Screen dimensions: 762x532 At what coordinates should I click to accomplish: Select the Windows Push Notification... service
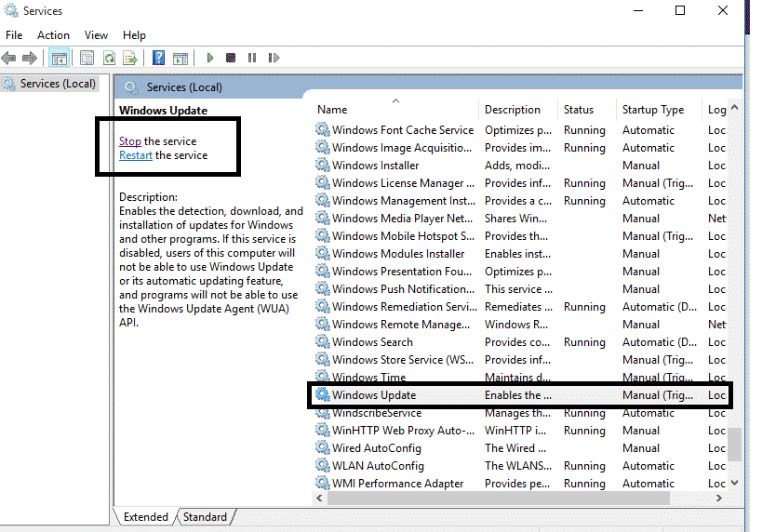coord(520,289)
